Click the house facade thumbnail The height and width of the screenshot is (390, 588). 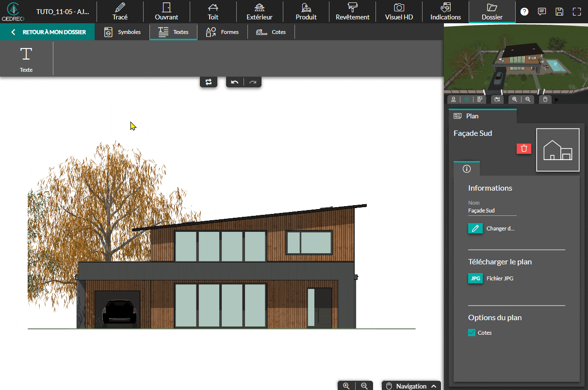pos(557,150)
